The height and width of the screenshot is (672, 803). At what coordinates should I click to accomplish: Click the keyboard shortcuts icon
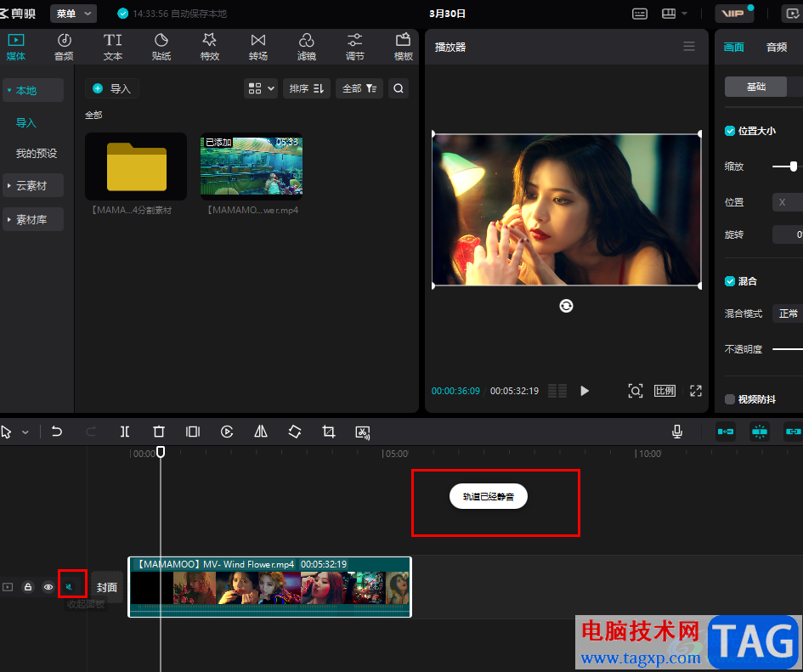coord(640,14)
